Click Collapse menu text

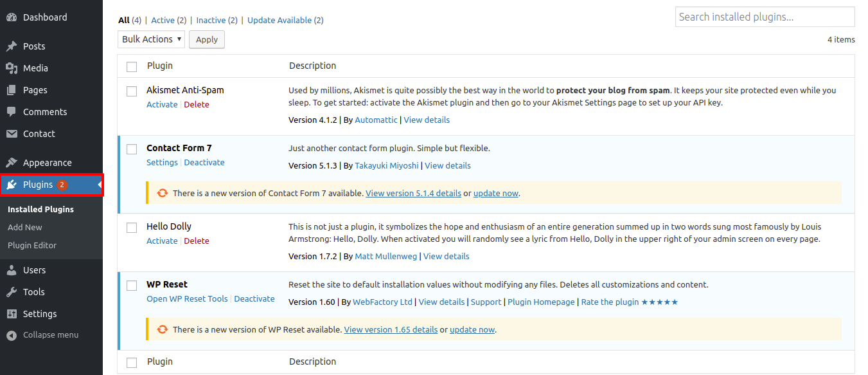51,334
